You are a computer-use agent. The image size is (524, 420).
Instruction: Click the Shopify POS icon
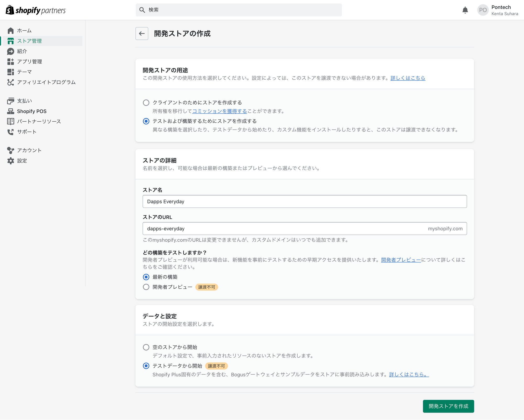click(x=10, y=111)
